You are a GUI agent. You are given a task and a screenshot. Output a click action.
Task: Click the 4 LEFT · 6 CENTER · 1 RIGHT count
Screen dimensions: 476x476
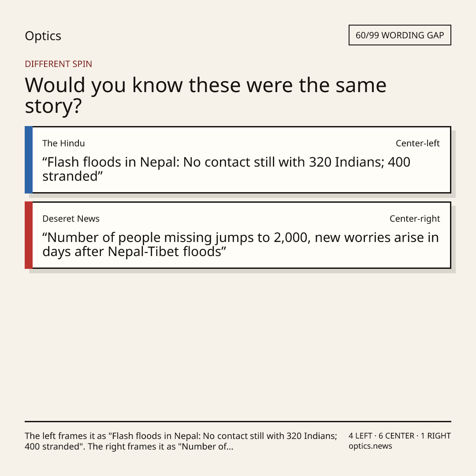399,436
